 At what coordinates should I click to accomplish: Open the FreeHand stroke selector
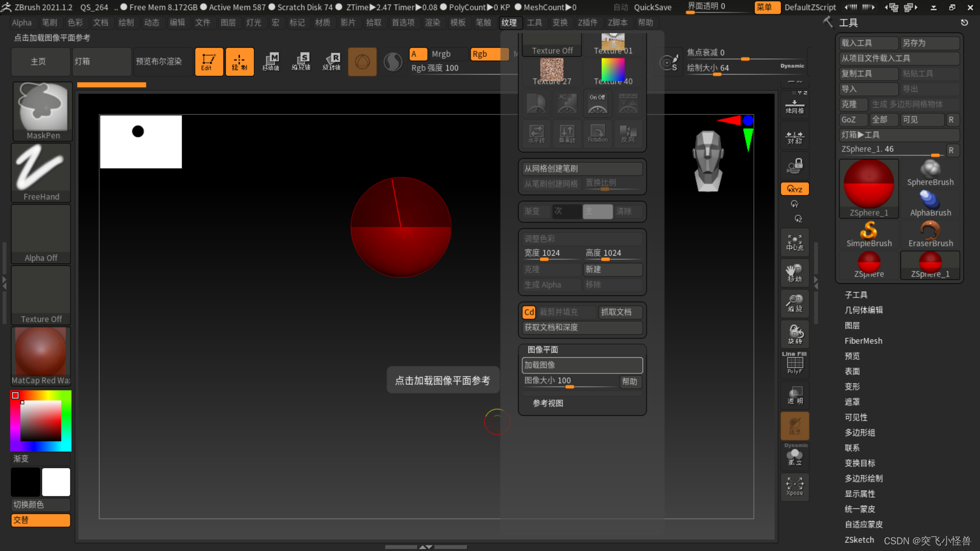pyautogui.click(x=41, y=172)
